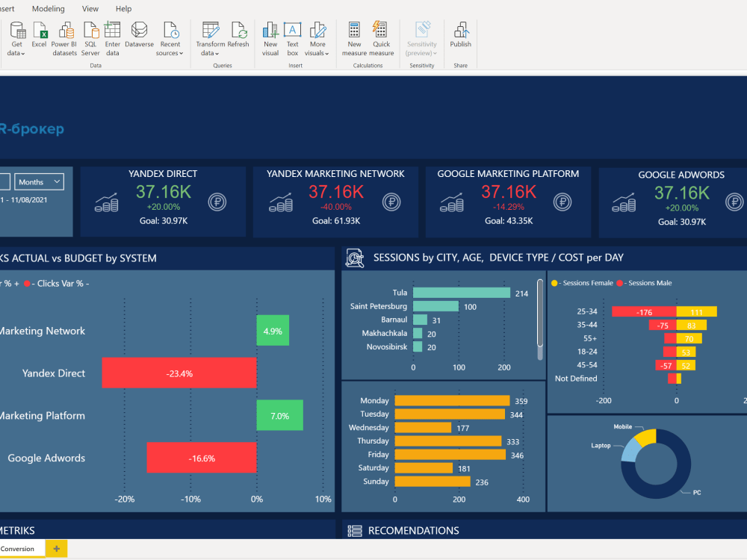Click ruble icon in Yandex Marketing Network card
Viewport: 747px width, 560px height.
(391, 202)
